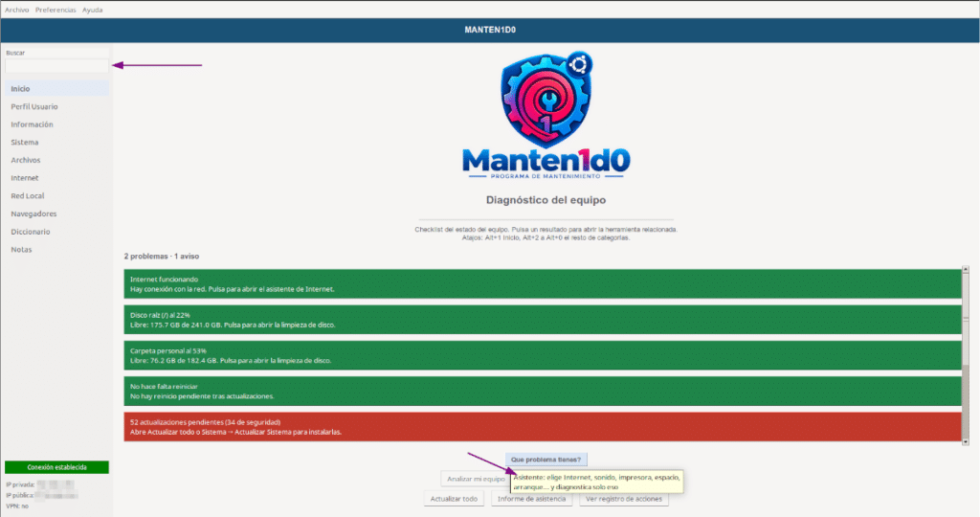
Task: Open the Red Local category
Action: coord(56,195)
